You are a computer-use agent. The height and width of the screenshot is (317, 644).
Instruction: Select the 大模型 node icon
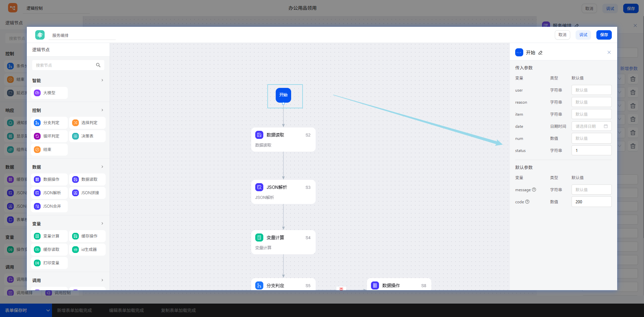pyautogui.click(x=37, y=93)
